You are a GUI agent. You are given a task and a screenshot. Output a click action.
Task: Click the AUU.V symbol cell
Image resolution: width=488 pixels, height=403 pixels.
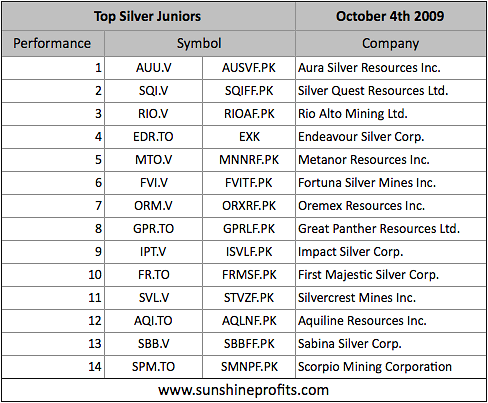(x=153, y=68)
